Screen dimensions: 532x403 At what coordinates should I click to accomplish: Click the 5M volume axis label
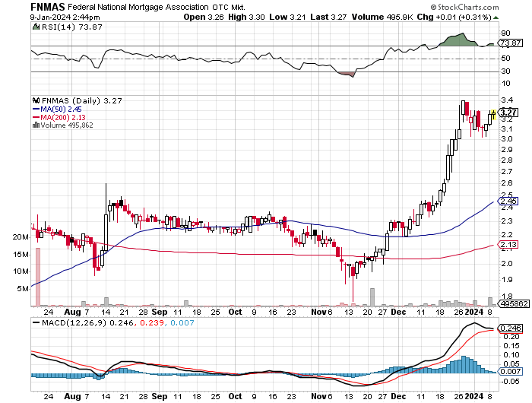click(x=23, y=289)
